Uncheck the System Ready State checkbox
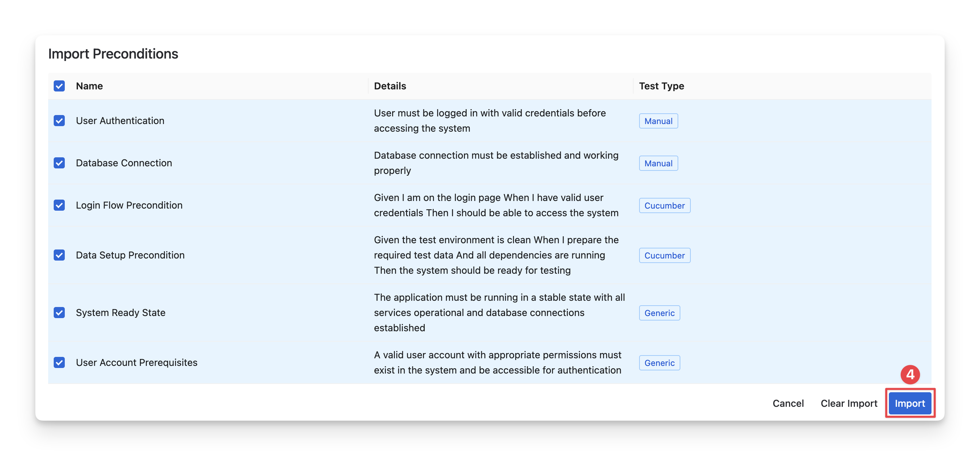 click(x=59, y=313)
